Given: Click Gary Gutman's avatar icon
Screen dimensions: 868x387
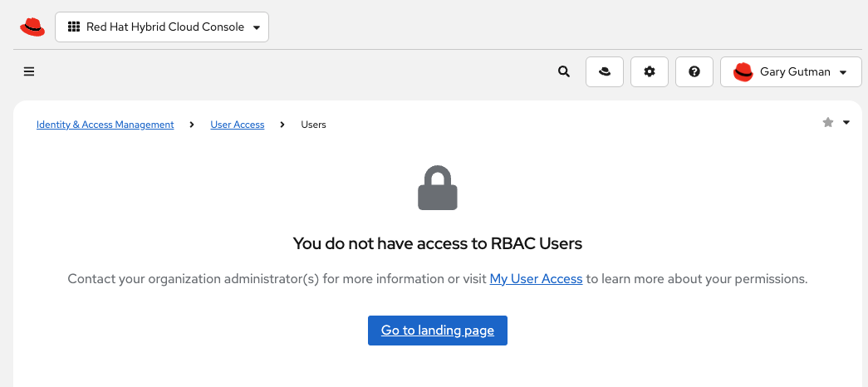Looking at the screenshot, I should (x=743, y=72).
